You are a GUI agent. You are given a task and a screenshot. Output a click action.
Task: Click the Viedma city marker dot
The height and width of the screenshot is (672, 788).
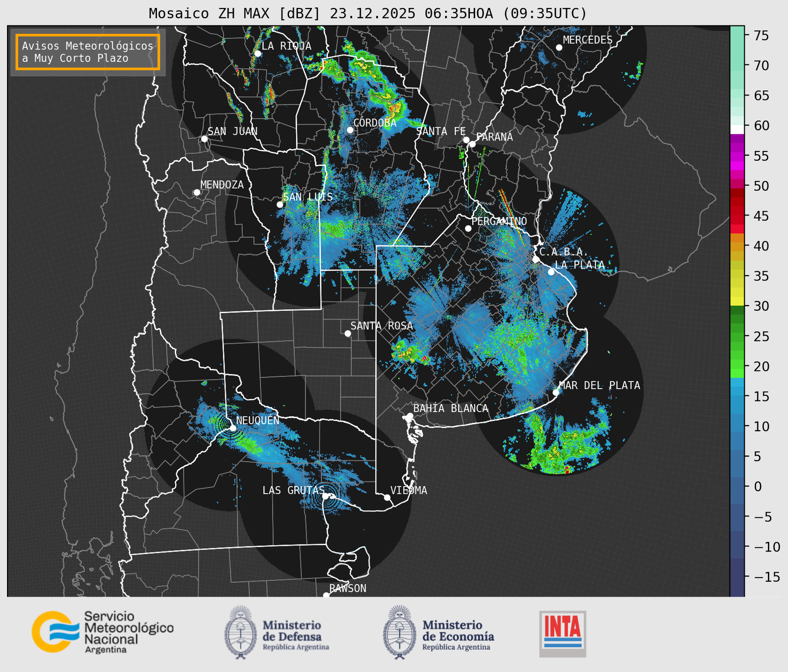387,497
